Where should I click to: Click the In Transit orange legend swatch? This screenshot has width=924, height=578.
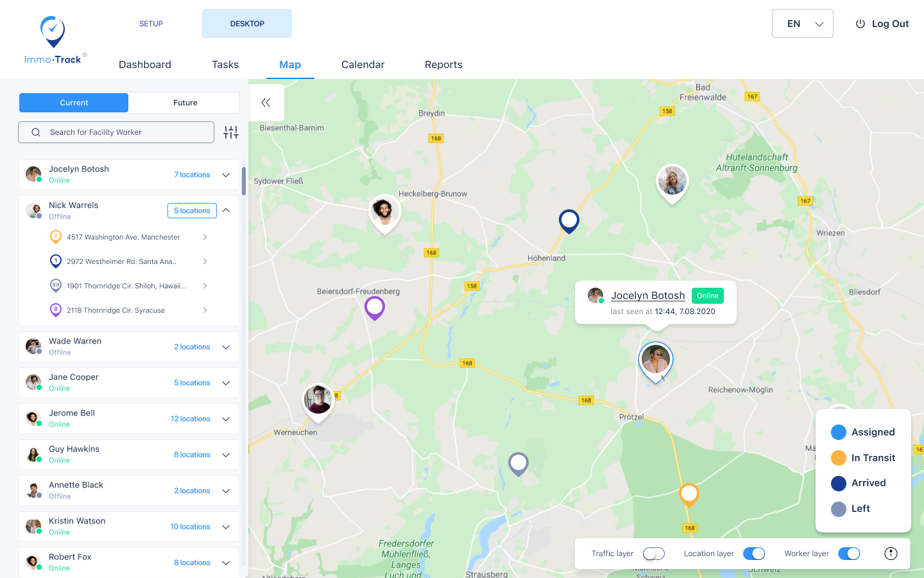pyautogui.click(x=839, y=458)
